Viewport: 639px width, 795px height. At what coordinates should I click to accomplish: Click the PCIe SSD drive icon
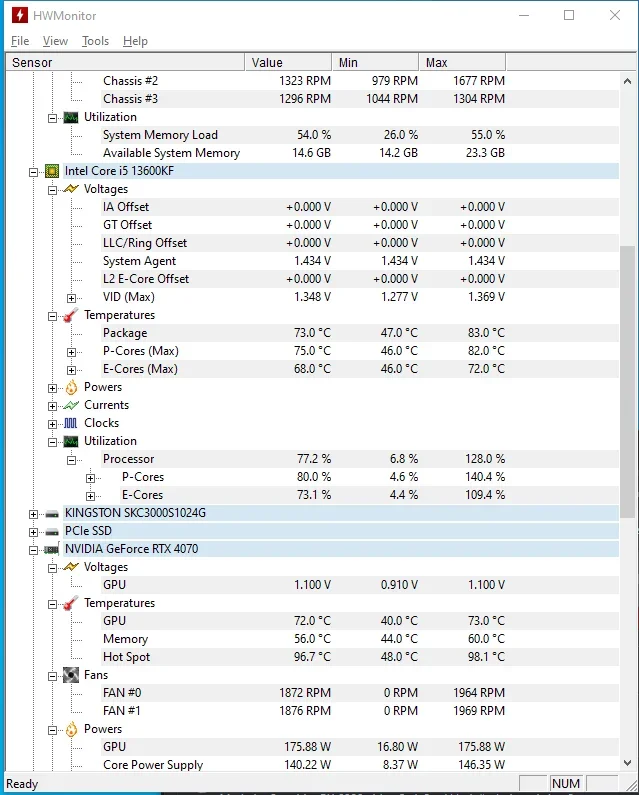click(52, 531)
